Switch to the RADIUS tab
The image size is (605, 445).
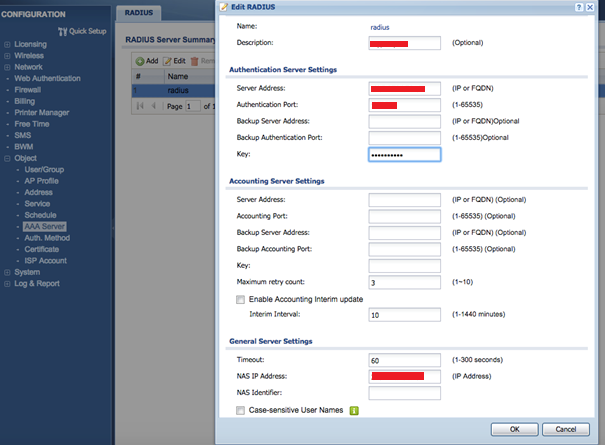click(141, 13)
